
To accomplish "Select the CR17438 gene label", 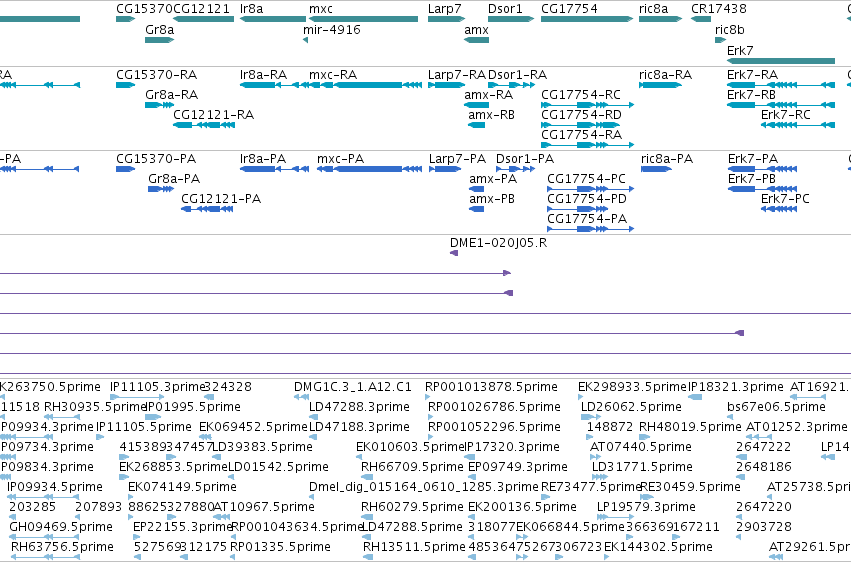I will [x=719, y=9].
